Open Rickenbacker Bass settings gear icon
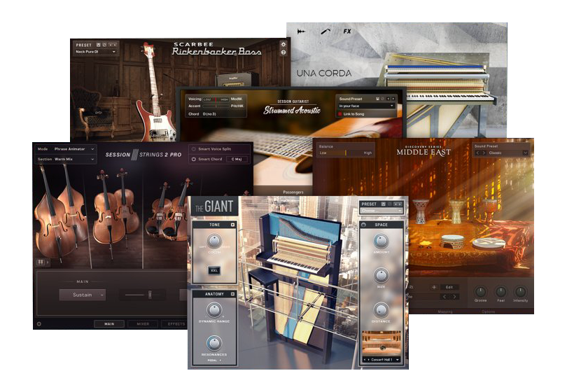This screenshot has height=392, width=567. coord(283,44)
